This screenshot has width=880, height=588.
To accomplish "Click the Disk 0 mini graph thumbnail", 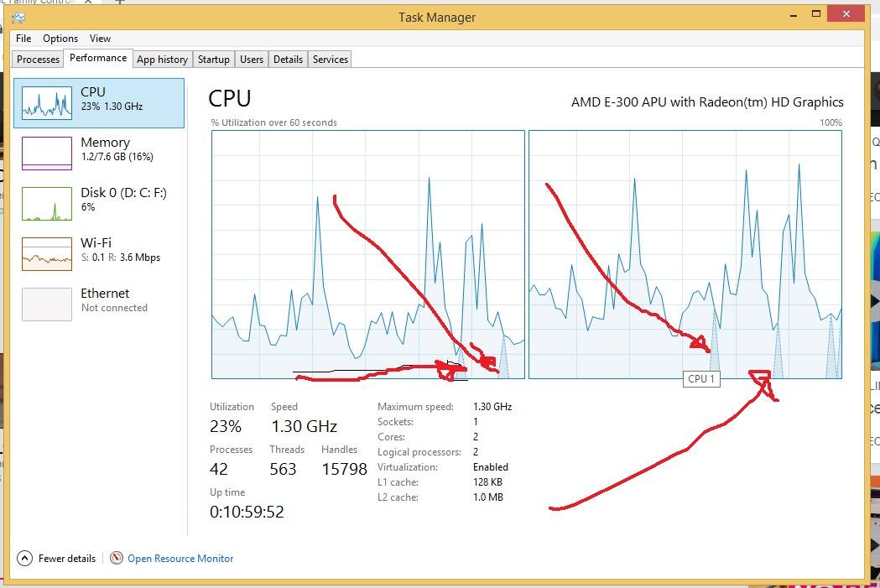I will tap(47, 204).
